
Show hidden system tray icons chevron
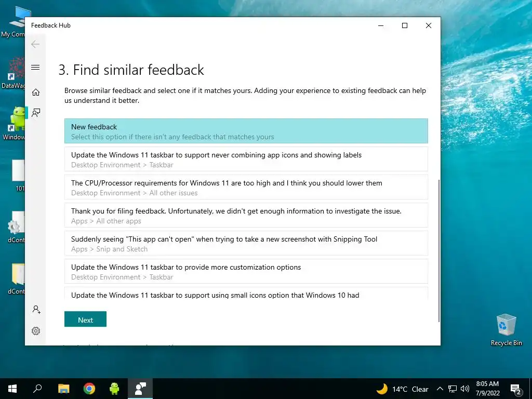440,389
